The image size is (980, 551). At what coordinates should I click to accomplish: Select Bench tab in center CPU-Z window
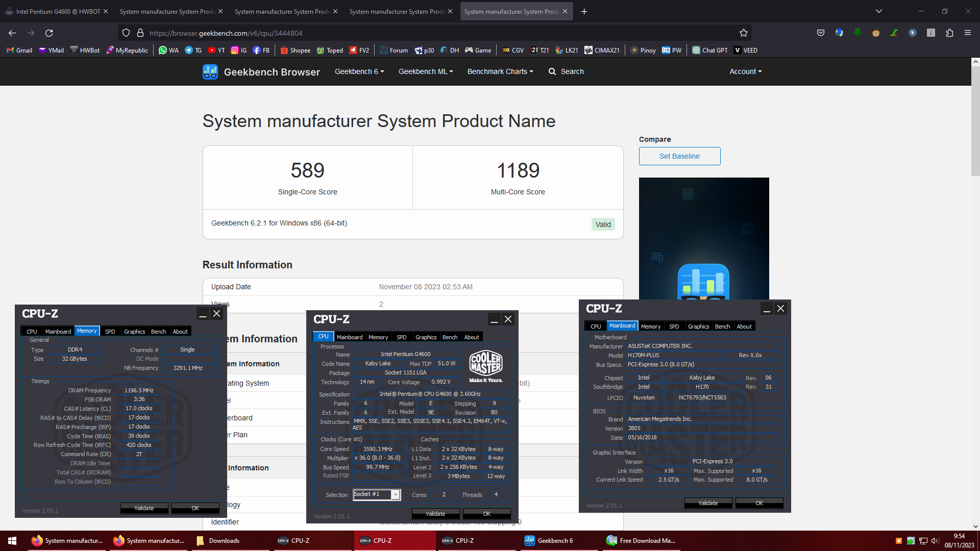[x=450, y=337]
